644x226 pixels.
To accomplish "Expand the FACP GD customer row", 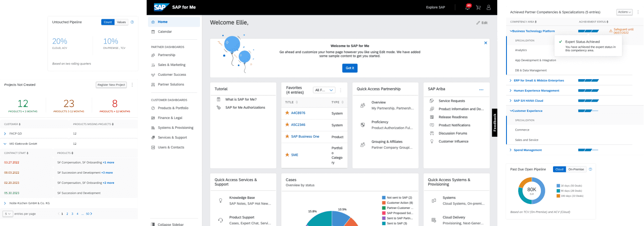I will coord(5,134).
